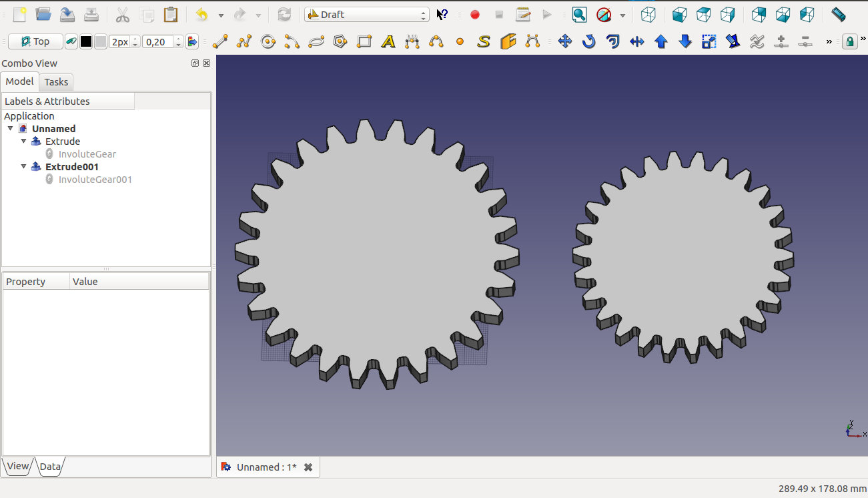The height and width of the screenshot is (498, 868).
Task: Open the Draft workbench dropdown
Action: (x=367, y=15)
